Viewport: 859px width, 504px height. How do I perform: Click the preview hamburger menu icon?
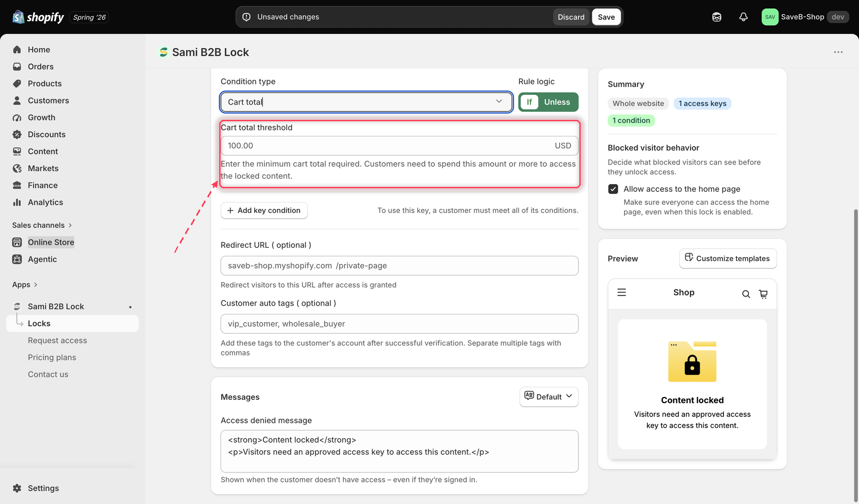pyautogui.click(x=621, y=292)
